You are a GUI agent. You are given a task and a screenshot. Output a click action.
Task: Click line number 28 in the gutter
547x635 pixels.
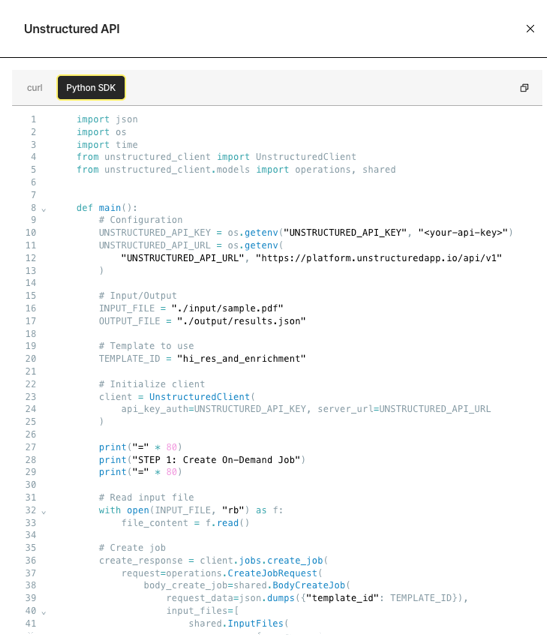(31, 460)
